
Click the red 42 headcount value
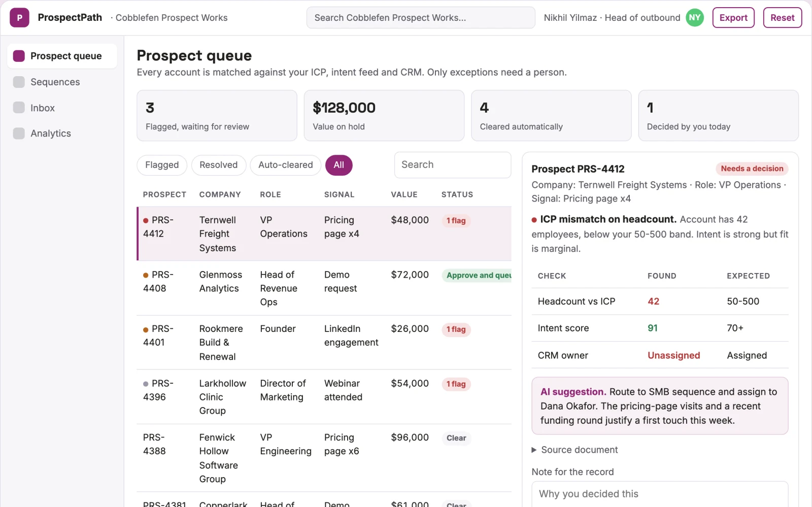click(653, 301)
